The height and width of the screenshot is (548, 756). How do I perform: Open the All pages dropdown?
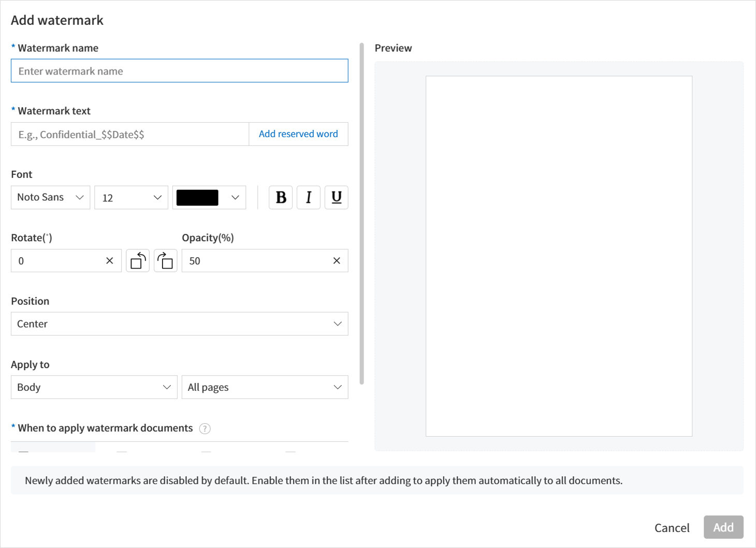pos(265,387)
